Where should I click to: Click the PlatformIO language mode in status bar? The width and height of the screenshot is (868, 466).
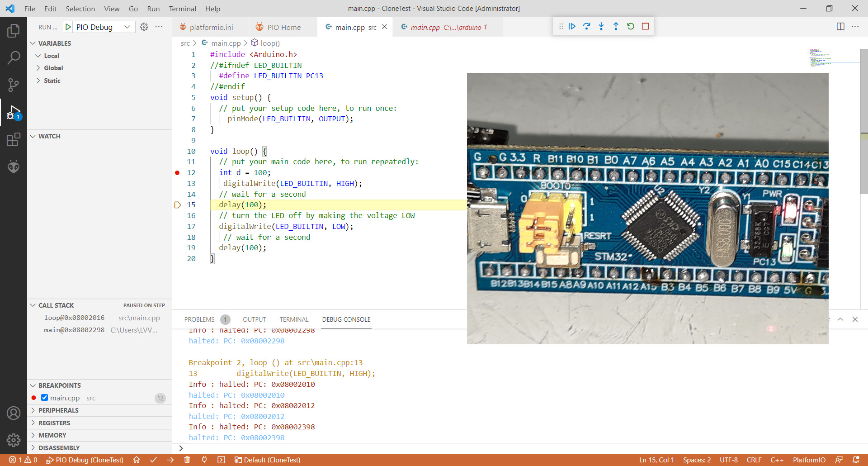tap(809, 460)
